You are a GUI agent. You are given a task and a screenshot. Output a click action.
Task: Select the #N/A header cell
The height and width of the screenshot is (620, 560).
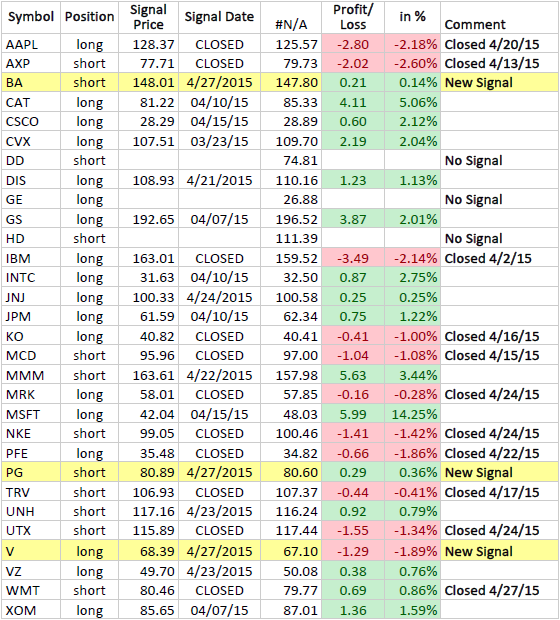291,17
